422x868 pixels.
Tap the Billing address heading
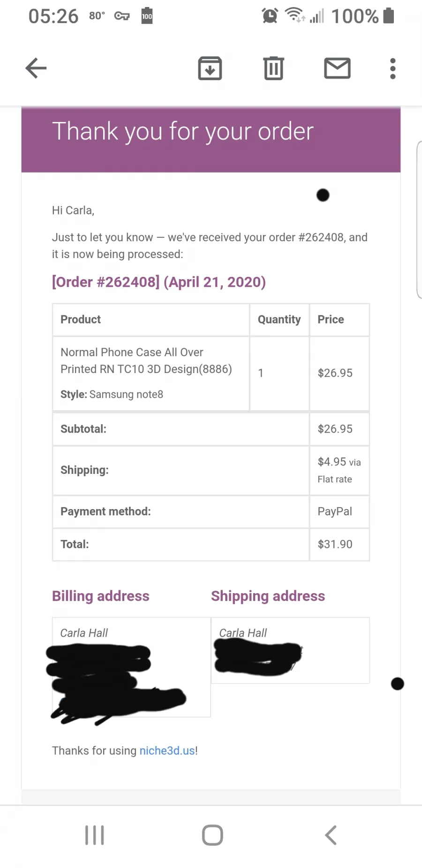[101, 596]
